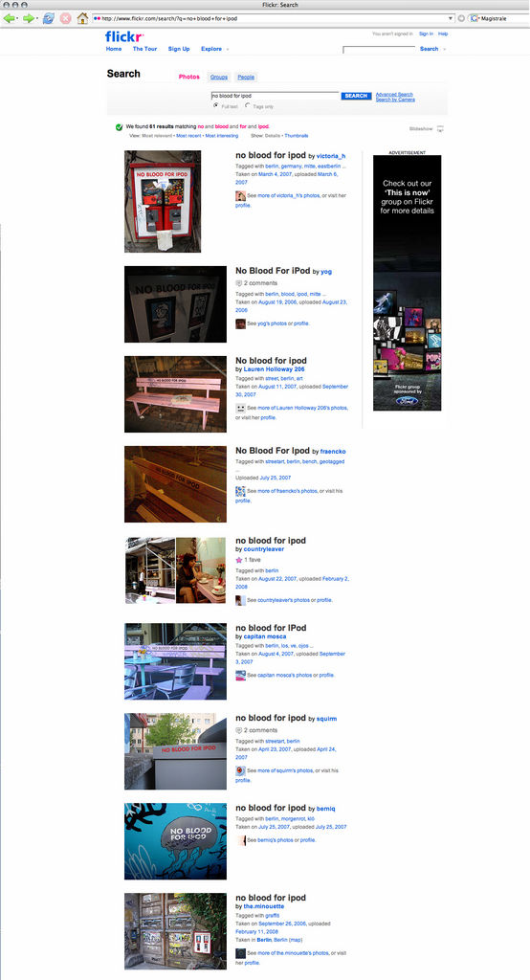Screen dimensions: 530x980
Task: Click victoria_h's buddy icon
Action: tap(240, 195)
